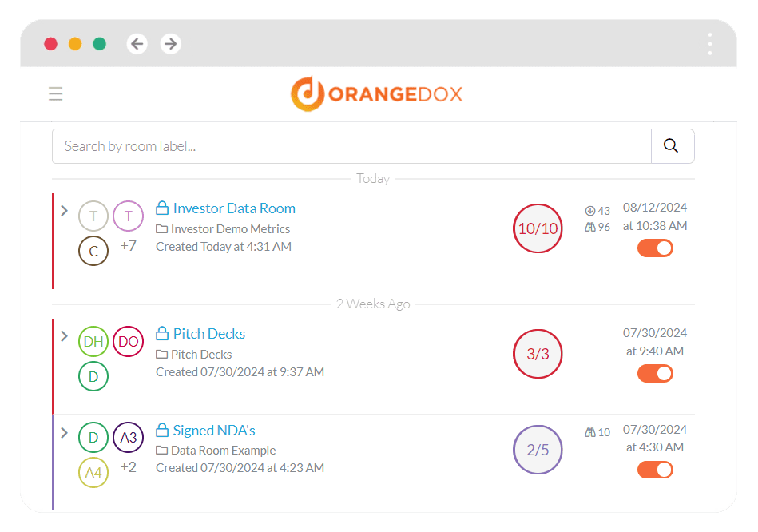This screenshot has width=758, height=532.
Task: Click the 08/12/2024 date
Action: 654,208
